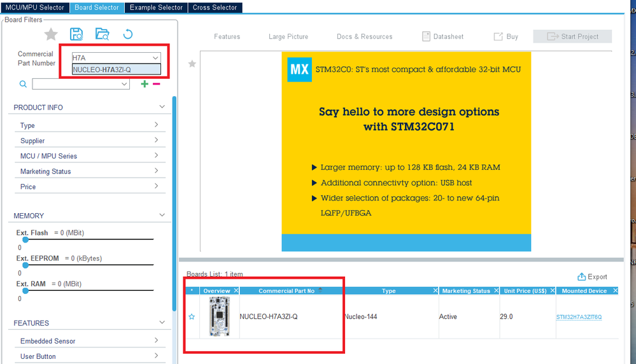
Task: Collapse the PRODUCT INFO section
Action: (x=162, y=107)
